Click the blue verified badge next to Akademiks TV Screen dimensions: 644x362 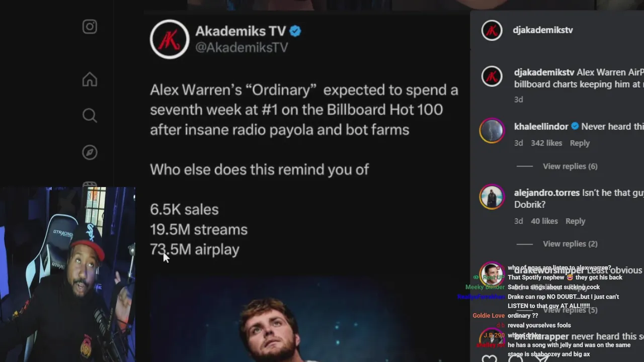pyautogui.click(x=295, y=31)
